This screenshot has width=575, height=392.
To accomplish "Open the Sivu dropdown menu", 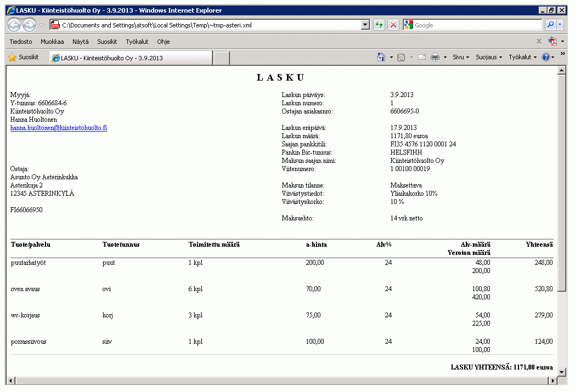I will tap(460, 57).
